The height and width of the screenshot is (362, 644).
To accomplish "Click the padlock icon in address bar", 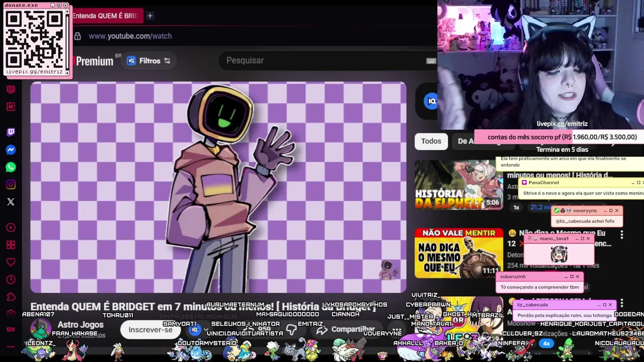I will click(x=77, y=36).
